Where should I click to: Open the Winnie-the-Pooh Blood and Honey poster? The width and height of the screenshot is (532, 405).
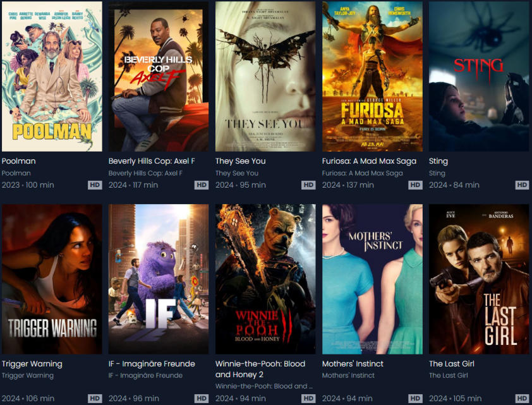(265, 279)
